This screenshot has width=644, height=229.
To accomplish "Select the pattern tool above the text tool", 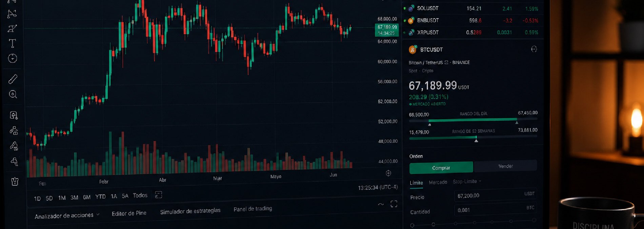I will coord(12,28).
